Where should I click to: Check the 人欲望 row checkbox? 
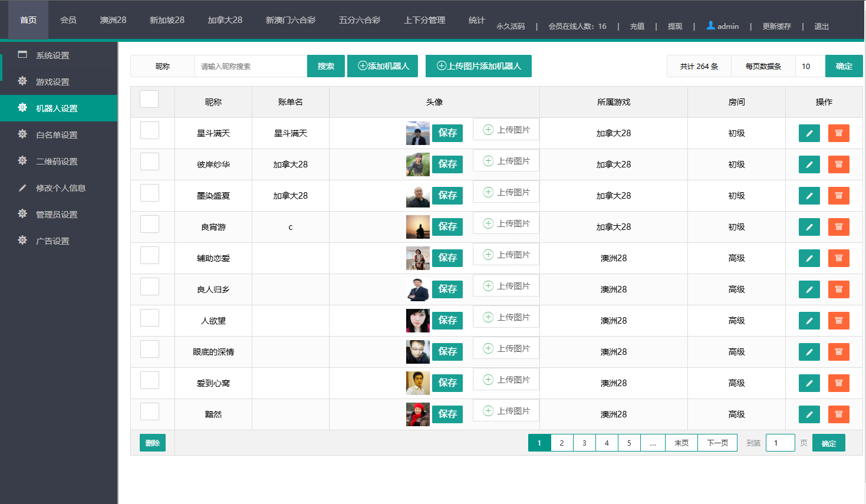150,318
